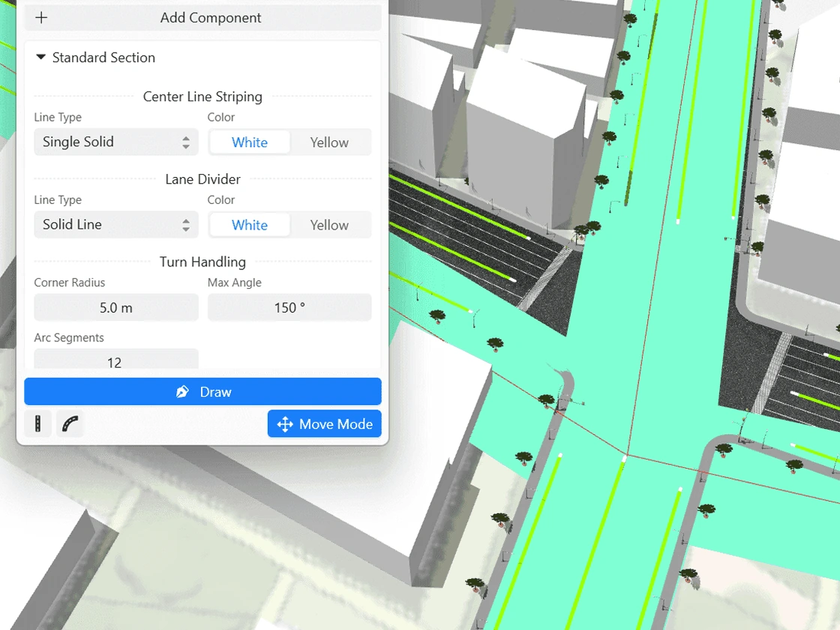This screenshot has height=630, width=840.
Task: Select the curved road tool icon
Action: [x=70, y=424]
